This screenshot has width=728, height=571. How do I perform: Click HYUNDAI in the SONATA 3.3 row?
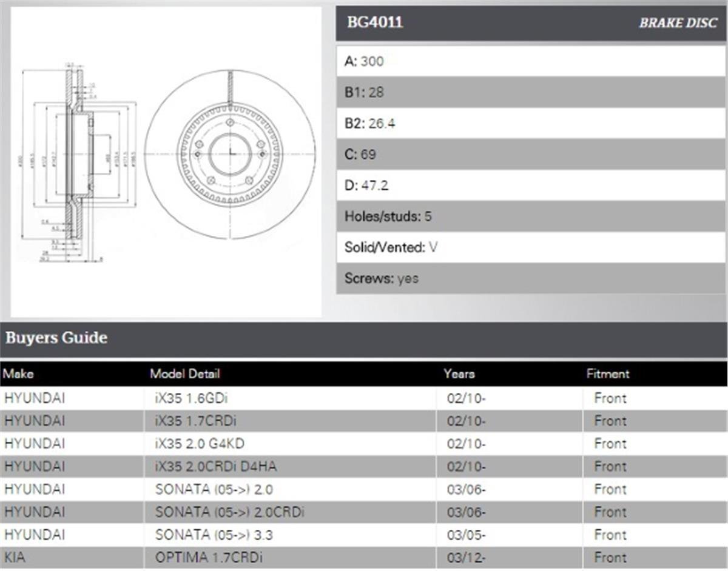[34, 535]
